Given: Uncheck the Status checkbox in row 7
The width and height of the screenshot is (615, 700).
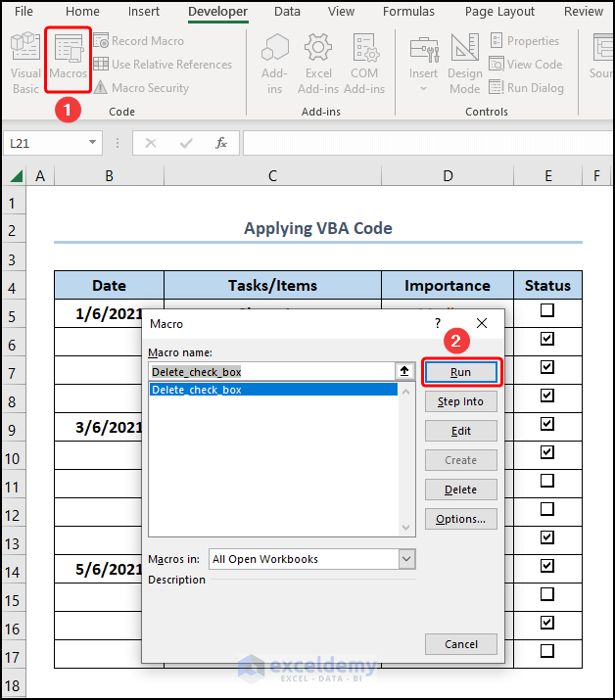Looking at the screenshot, I should tap(547, 367).
